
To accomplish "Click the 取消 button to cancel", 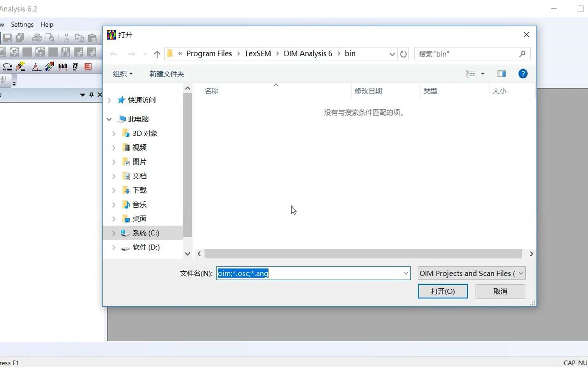I will pos(500,291).
